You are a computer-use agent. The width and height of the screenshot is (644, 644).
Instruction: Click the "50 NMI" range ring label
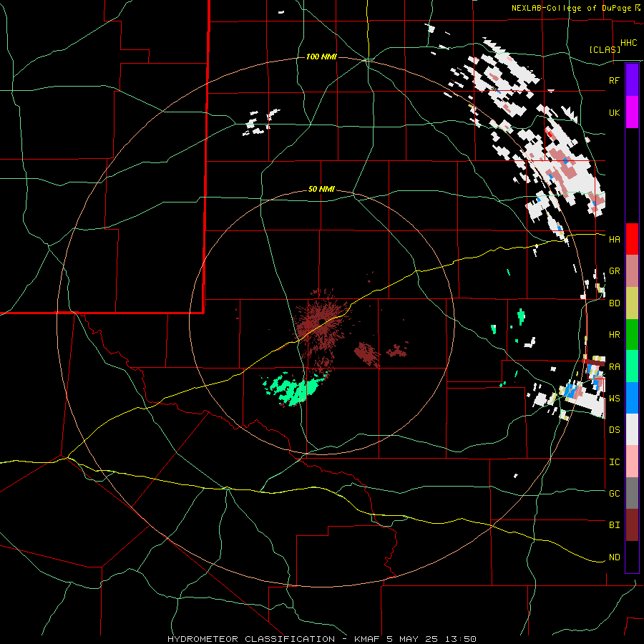(x=321, y=189)
